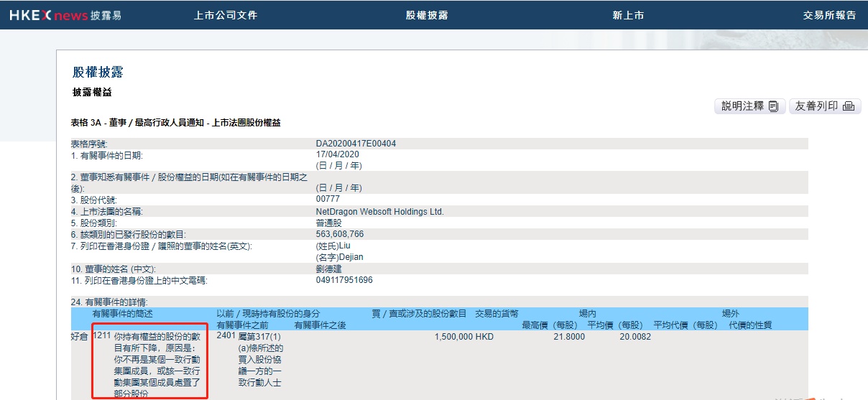868x400 pixels.
Task: Click the 表格 3A form title
Action: click(176, 124)
